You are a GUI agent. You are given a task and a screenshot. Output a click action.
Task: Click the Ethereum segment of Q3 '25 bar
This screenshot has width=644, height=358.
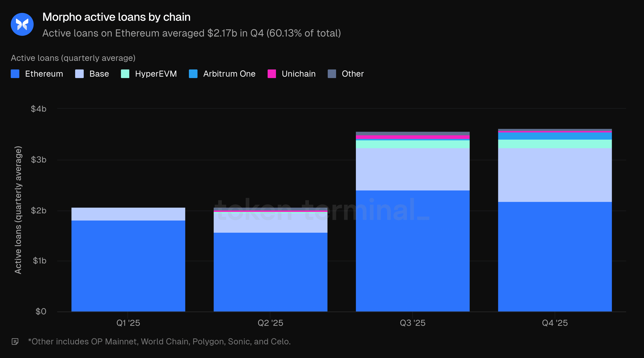pos(412,250)
